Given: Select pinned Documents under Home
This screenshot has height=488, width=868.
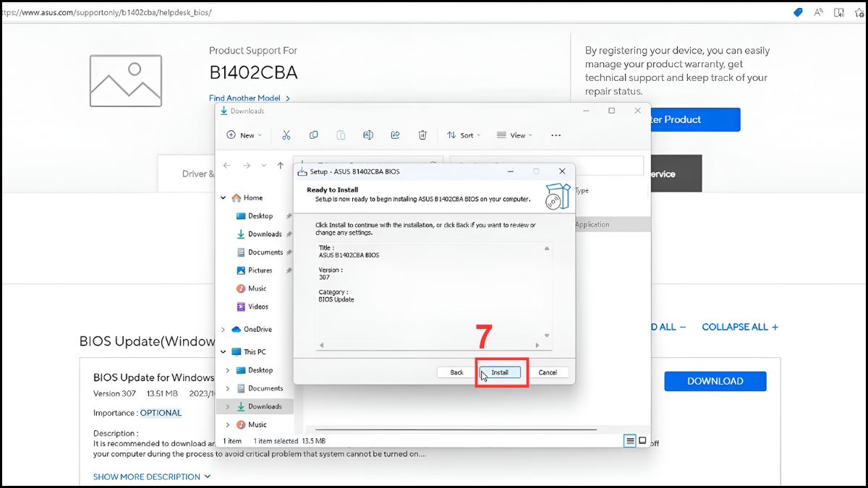Looking at the screenshot, I should [x=265, y=252].
